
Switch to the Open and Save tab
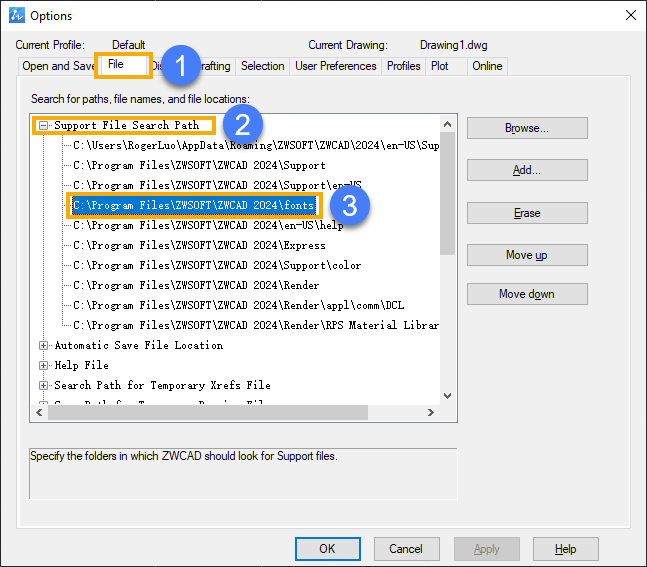click(58, 66)
